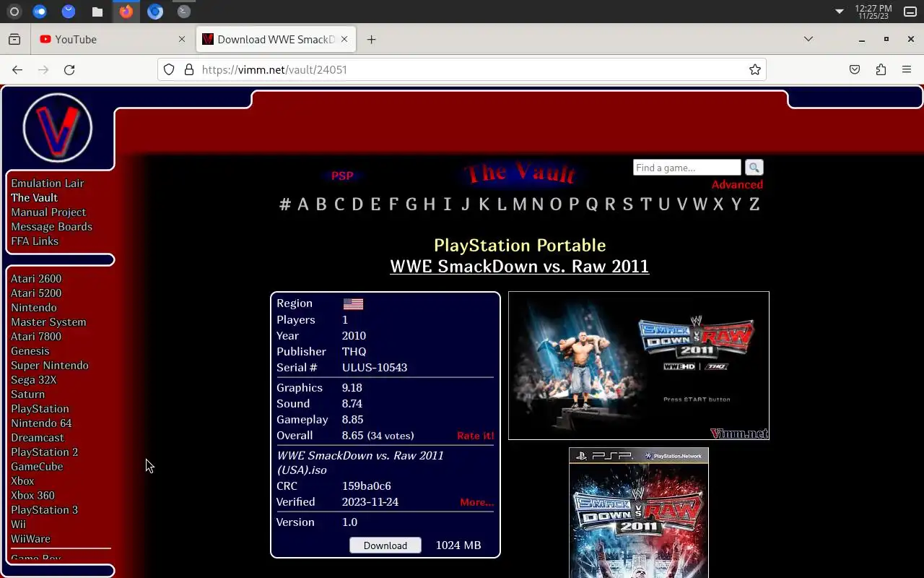Reload the page with the refresh icon
924x578 pixels.
[69, 70]
